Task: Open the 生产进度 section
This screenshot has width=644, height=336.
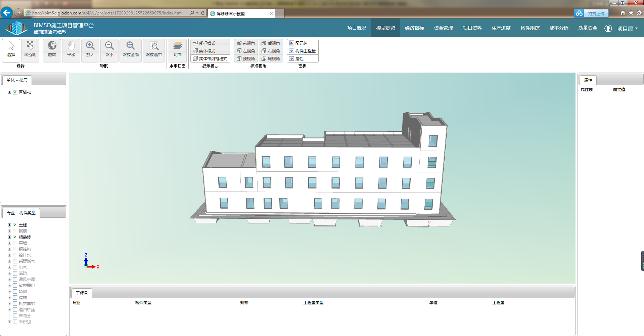Action: click(x=501, y=28)
